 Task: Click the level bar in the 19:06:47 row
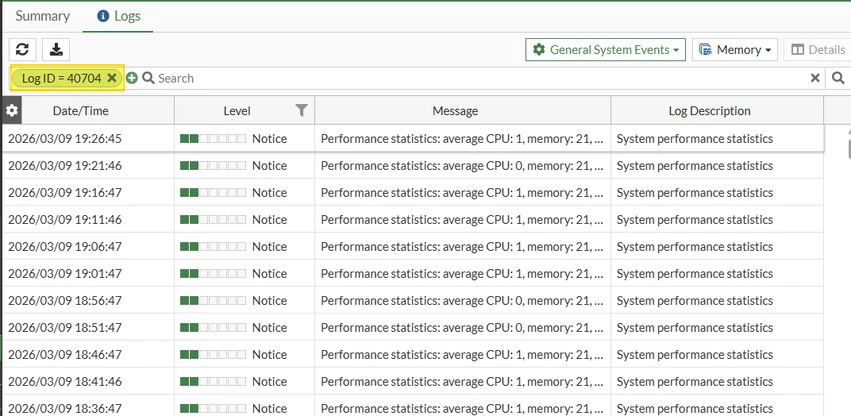click(x=213, y=247)
